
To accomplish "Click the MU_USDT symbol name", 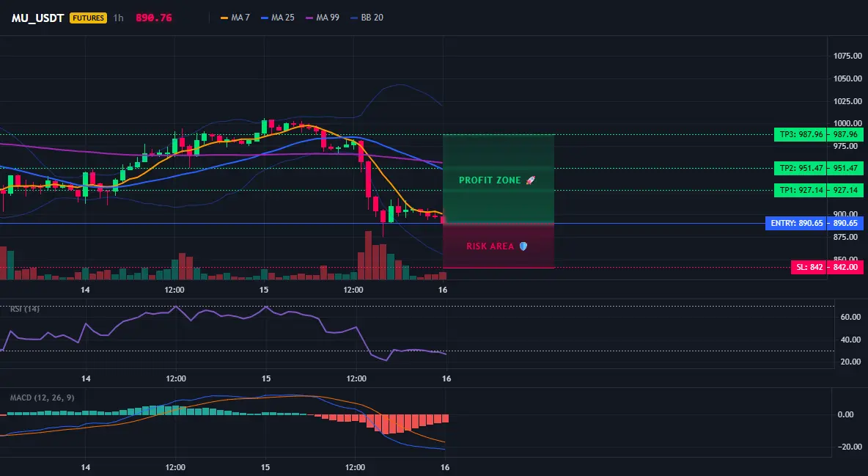I will coord(38,18).
